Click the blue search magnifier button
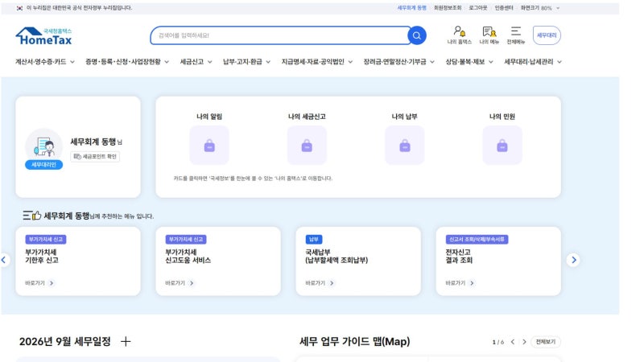The height and width of the screenshot is (362, 644). click(417, 35)
